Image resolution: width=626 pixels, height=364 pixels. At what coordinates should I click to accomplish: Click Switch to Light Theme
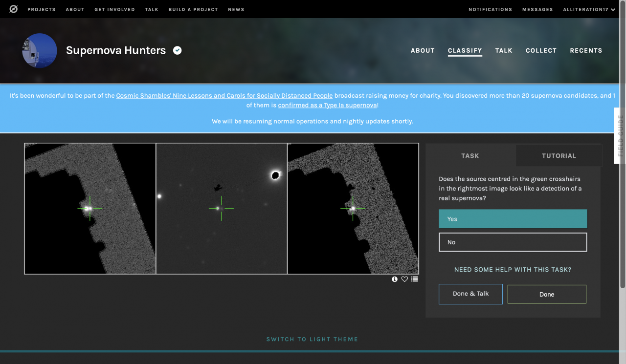click(312, 339)
